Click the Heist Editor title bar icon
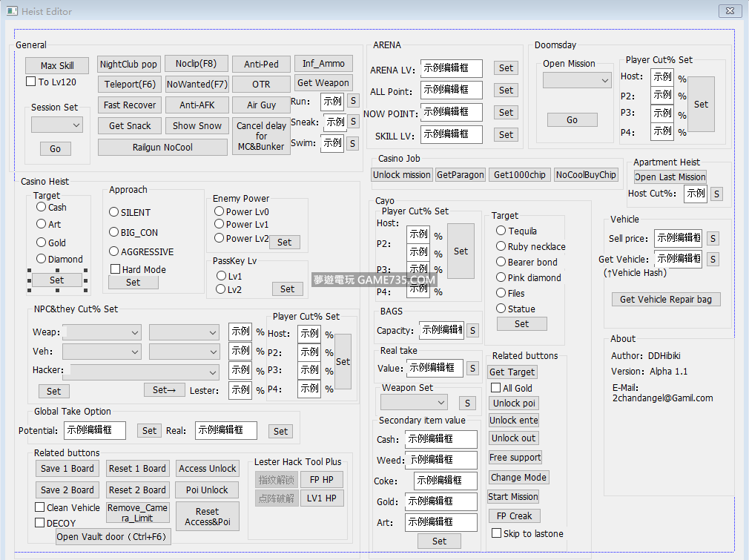The width and height of the screenshot is (749, 560). (10, 10)
